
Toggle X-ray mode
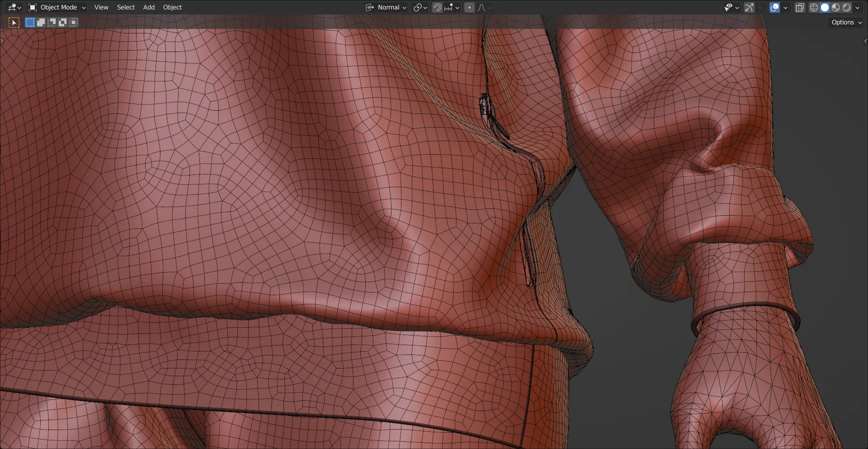[800, 7]
